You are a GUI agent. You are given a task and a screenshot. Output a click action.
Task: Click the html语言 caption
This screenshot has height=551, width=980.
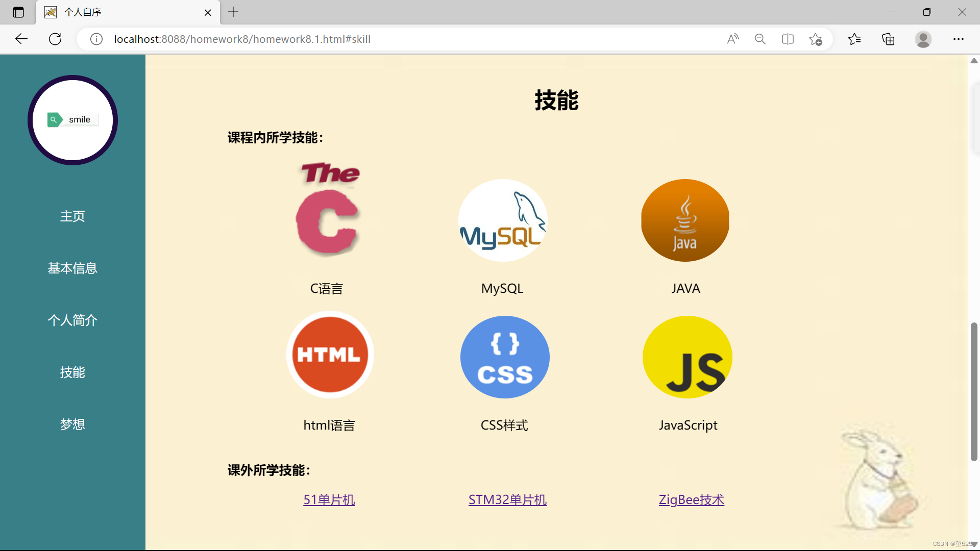point(329,425)
